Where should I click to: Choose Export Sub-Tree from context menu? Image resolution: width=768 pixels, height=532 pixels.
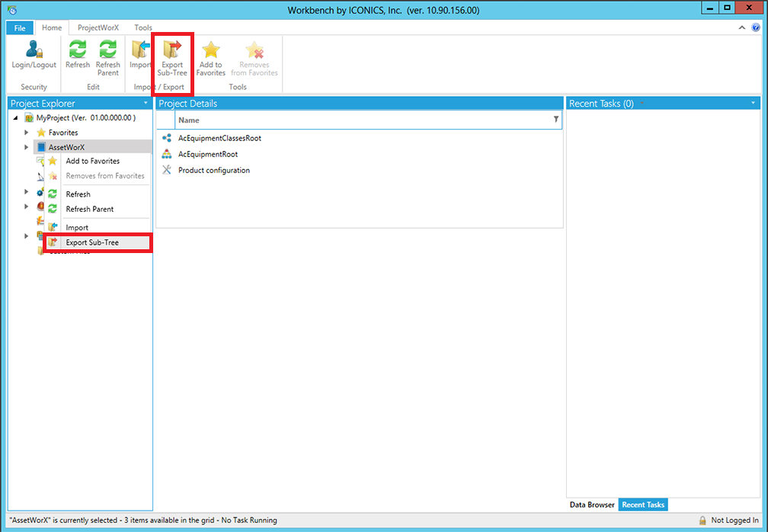(92, 242)
